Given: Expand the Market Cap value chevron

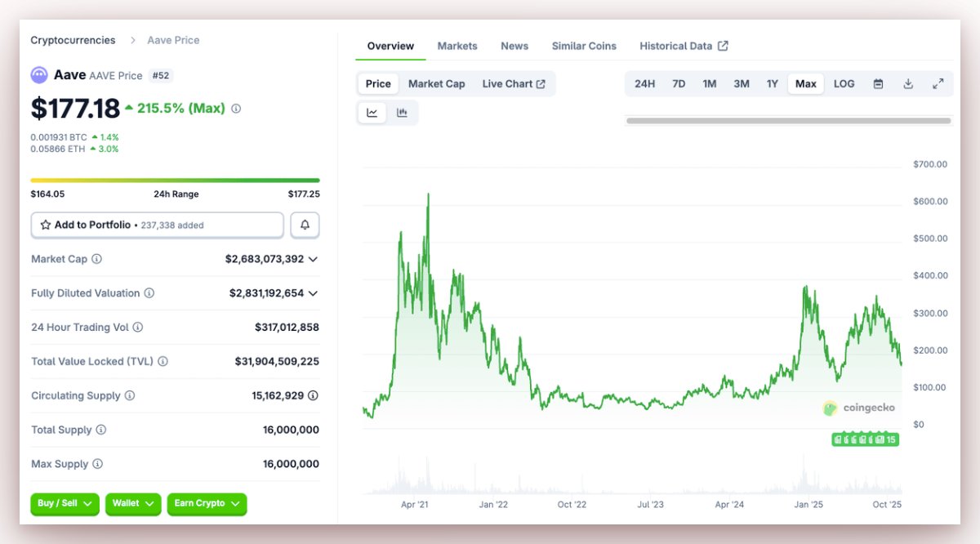Looking at the screenshot, I should click(314, 259).
